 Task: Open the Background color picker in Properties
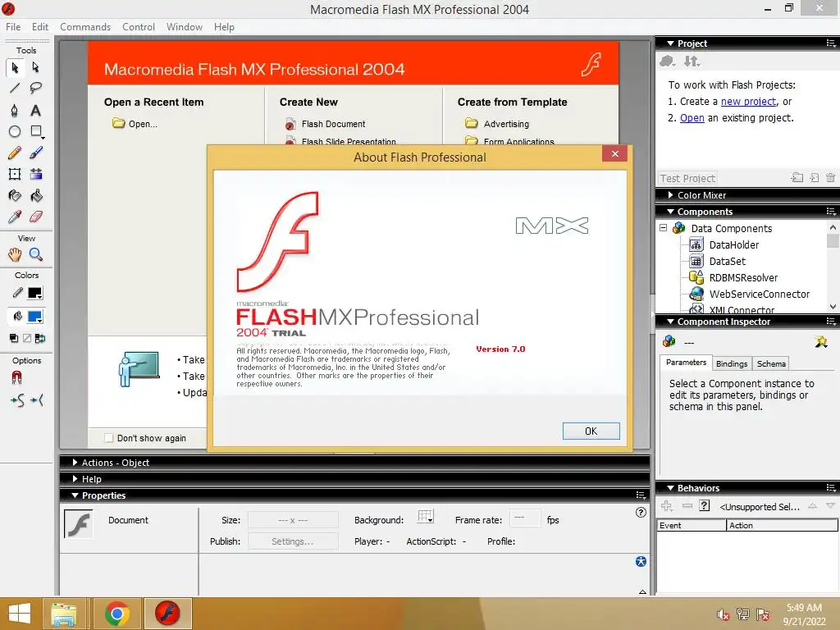coord(426,517)
